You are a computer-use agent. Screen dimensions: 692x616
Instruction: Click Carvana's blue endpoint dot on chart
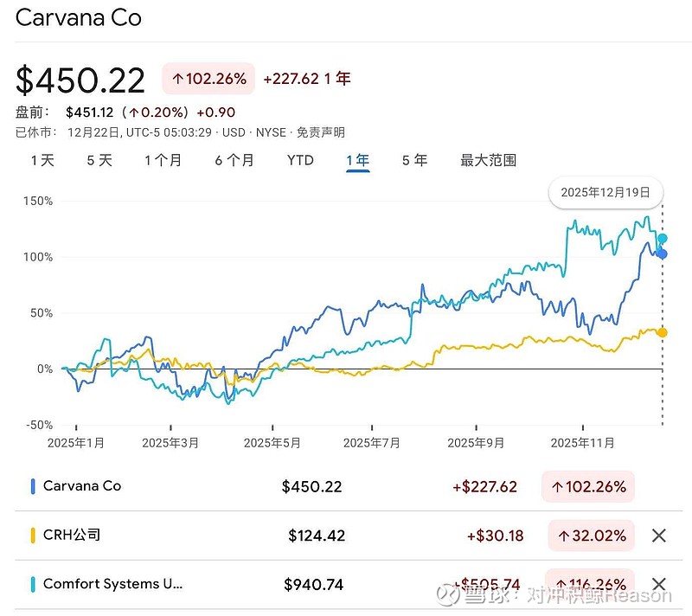[x=663, y=253]
